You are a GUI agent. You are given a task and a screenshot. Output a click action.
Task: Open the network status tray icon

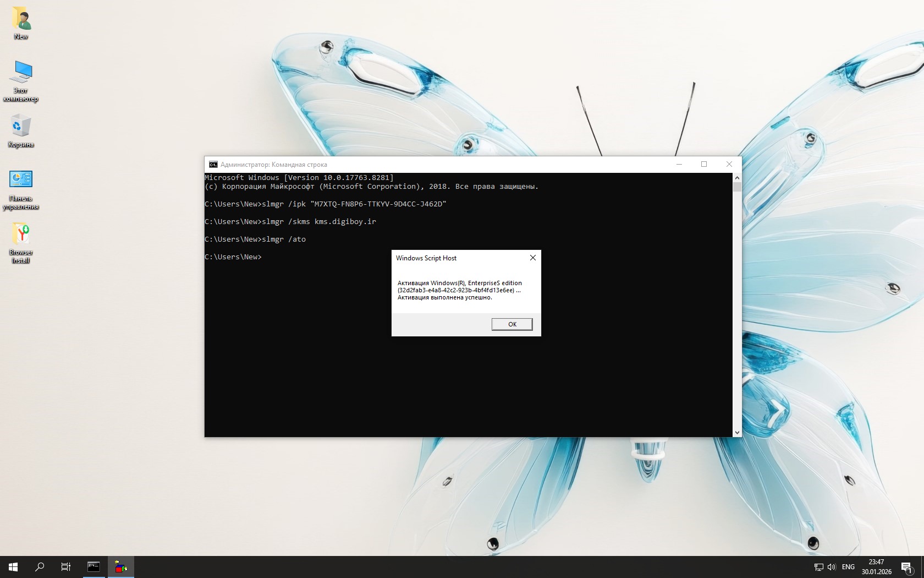(818, 567)
